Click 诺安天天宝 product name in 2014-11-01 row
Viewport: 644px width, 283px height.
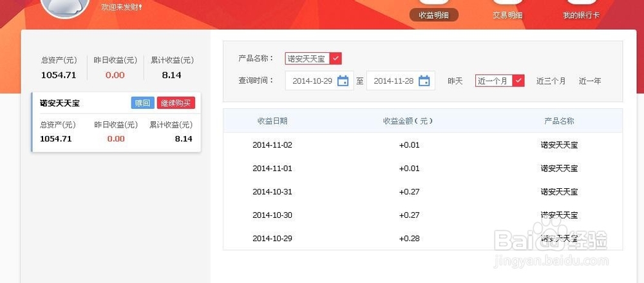point(559,168)
